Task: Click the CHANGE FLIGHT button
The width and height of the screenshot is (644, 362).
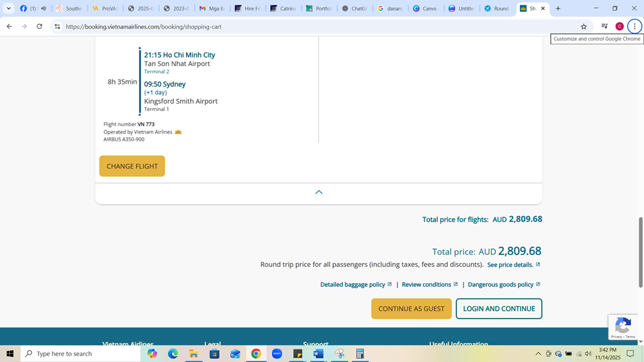Action: (132, 166)
